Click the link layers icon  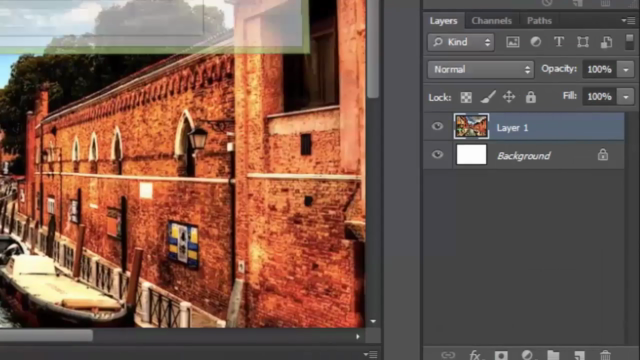coord(448,355)
